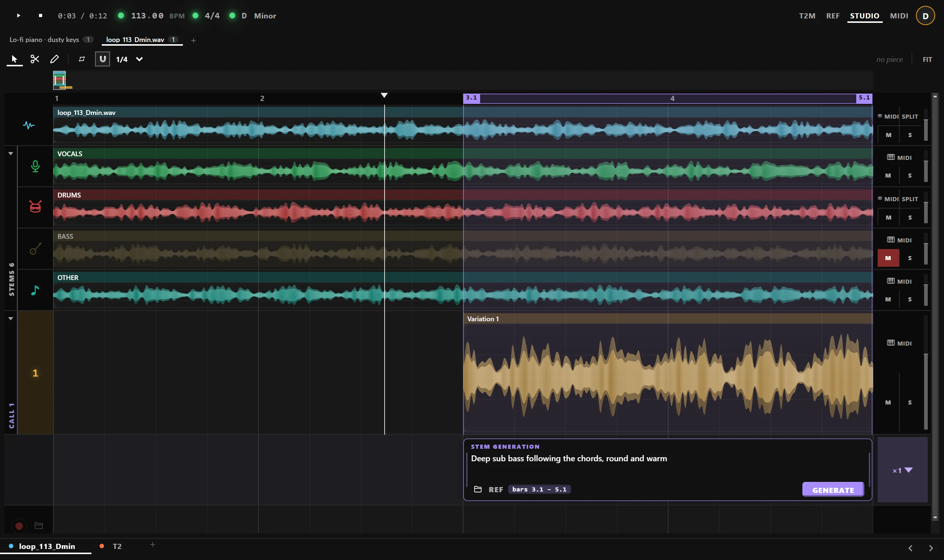
Task: Click the VOCALS microphone icon
Action: (35, 166)
